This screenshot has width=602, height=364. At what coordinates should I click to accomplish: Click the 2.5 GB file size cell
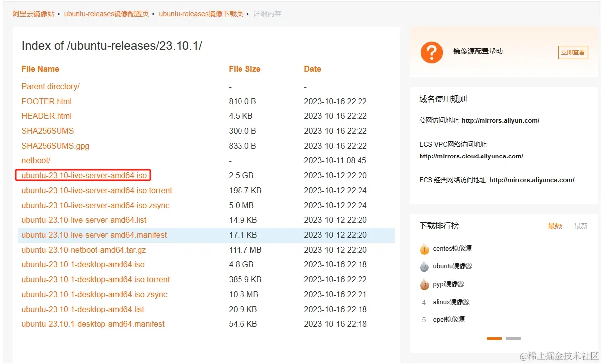coord(241,175)
